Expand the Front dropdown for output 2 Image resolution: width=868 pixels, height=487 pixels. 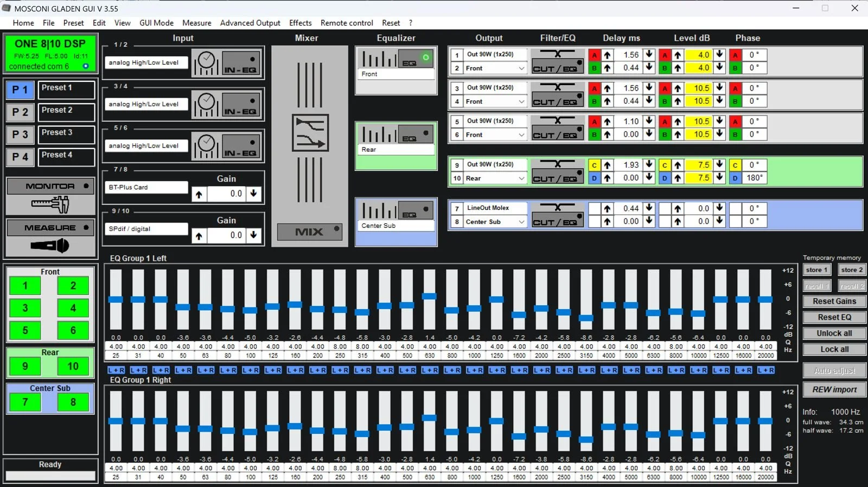(x=521, y=68)
